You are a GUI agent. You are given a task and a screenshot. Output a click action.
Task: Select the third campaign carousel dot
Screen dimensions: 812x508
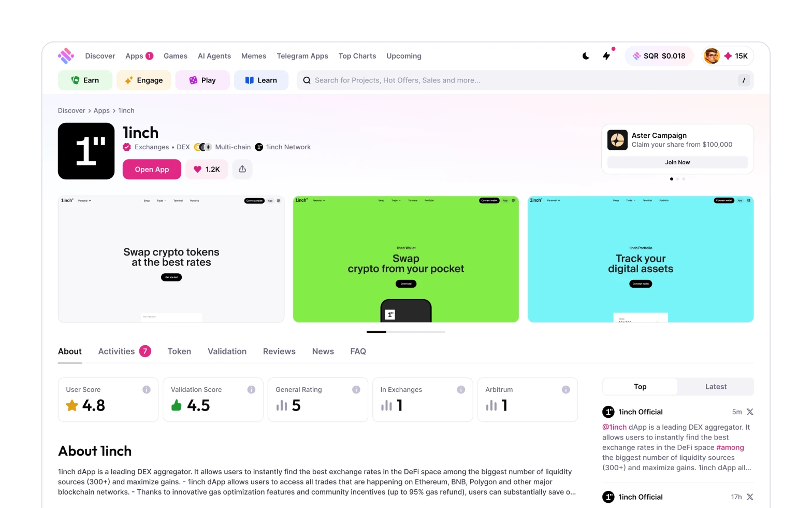(684, 179)
